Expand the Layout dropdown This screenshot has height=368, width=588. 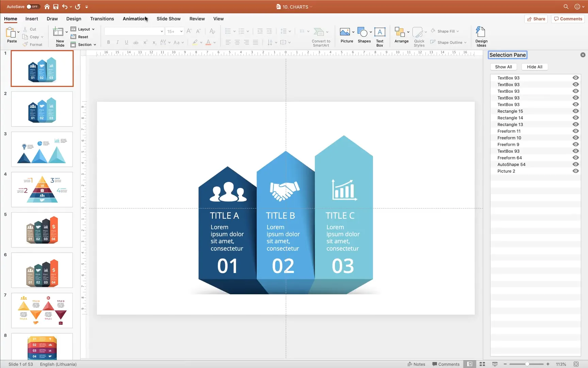tap(83, 29)
